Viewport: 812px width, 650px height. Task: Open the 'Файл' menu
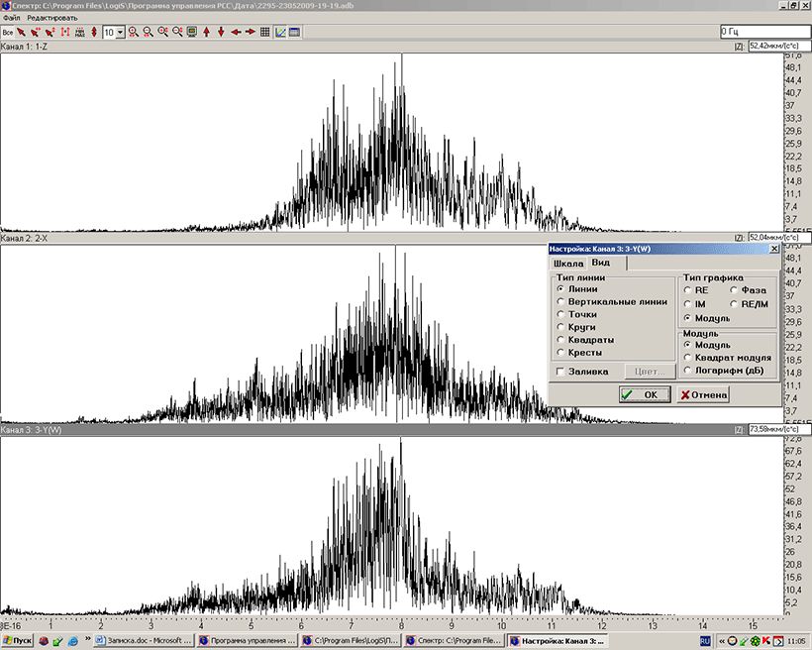(12, 17)
